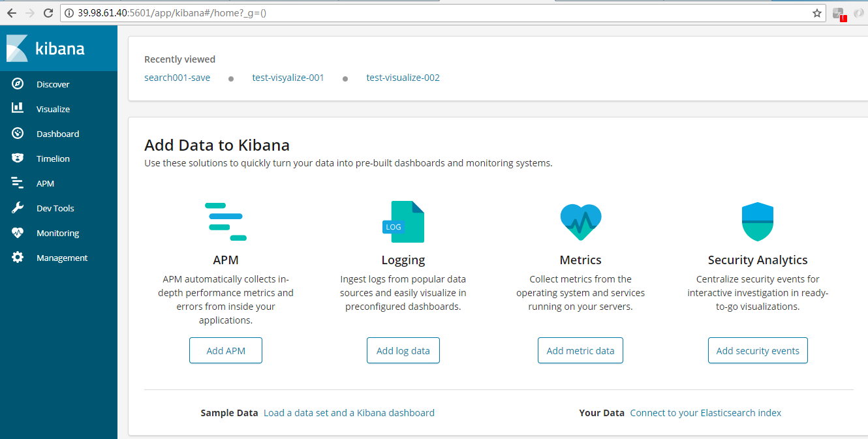
Task: Click the APM card title
Action: [x=226, y=260]
